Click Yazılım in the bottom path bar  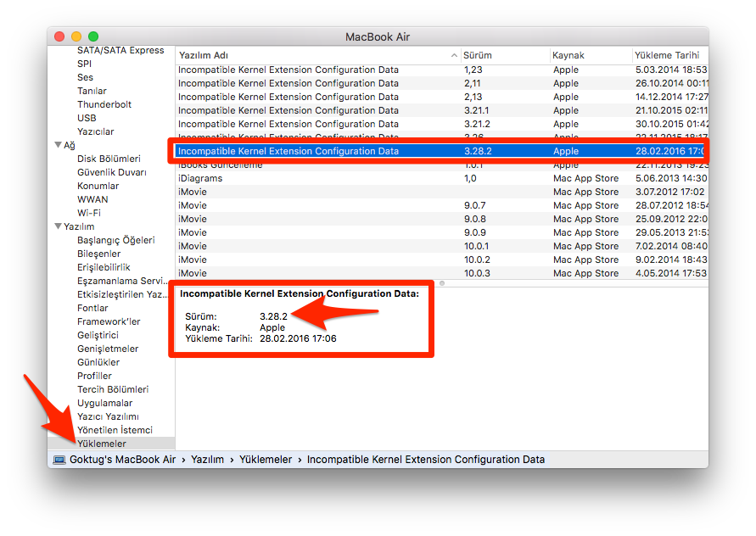click(x=207, y=460)
